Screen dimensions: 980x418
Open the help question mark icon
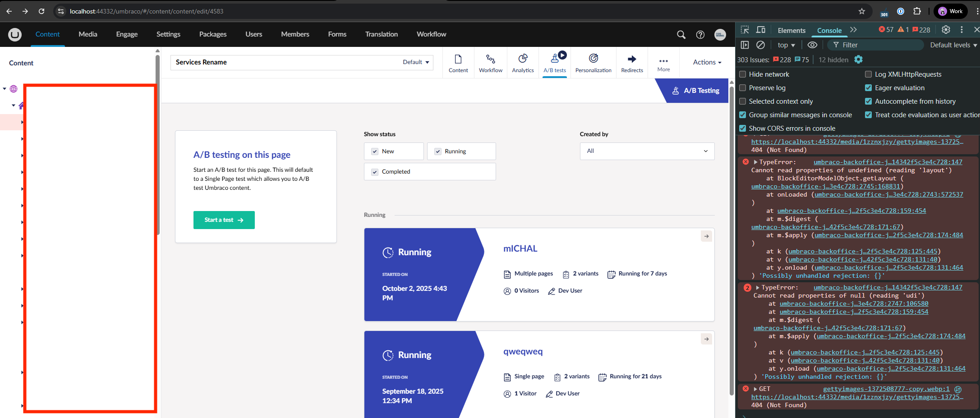[700, 35]
